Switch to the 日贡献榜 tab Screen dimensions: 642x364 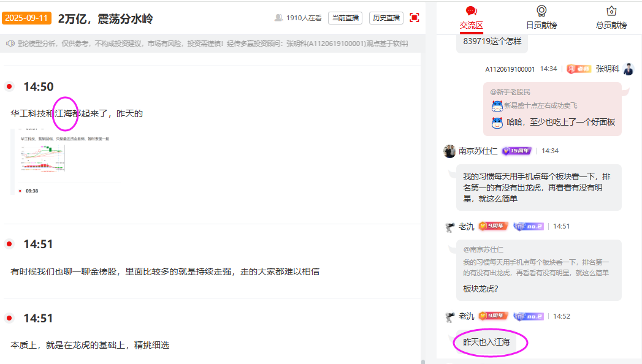click(541, 25)
